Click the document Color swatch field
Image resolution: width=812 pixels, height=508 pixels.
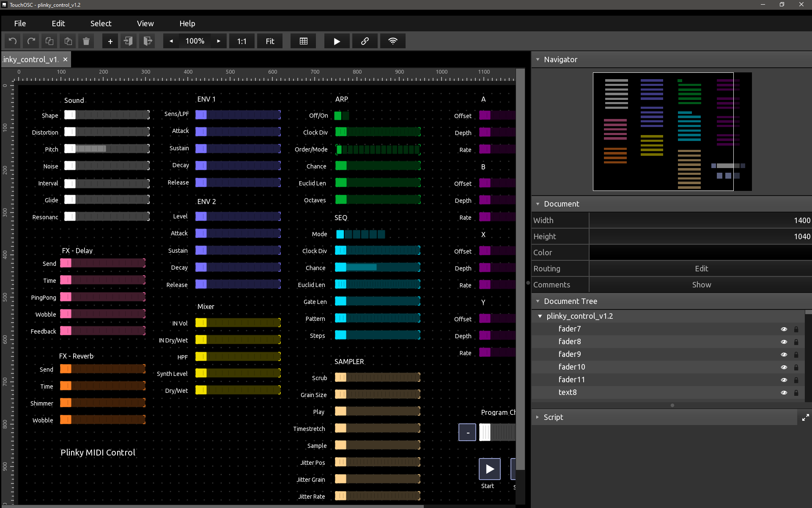click(x=701, y=253)
